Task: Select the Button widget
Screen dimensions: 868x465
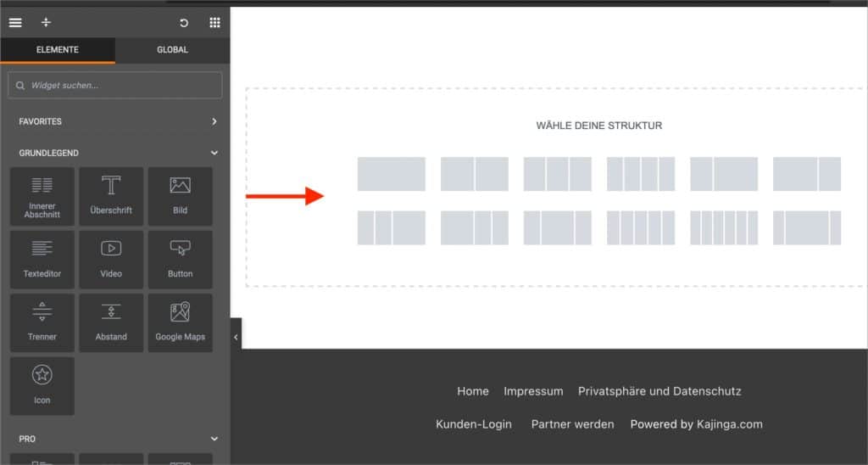Action: pyautogui.click(x=180, y=260)
